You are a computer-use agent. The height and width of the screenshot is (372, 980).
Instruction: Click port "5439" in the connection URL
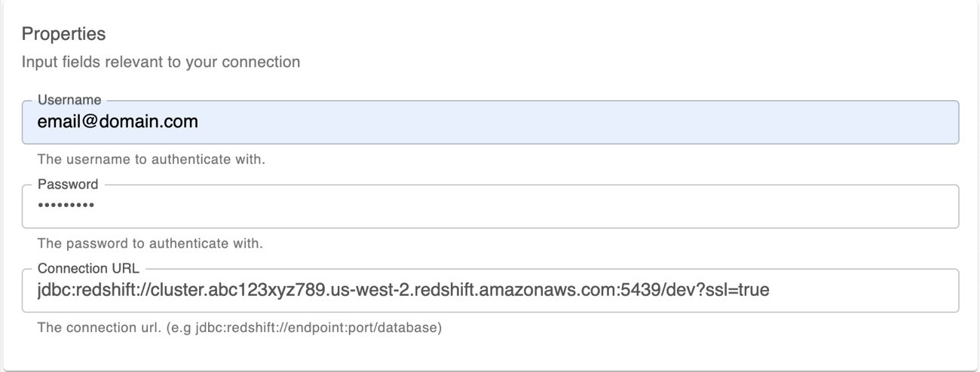[x=645, y=291]
